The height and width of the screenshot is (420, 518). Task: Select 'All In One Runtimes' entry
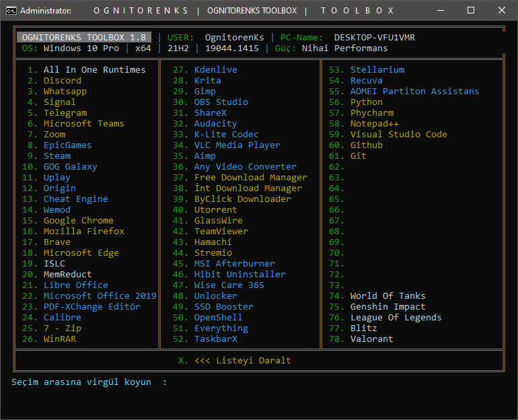click(94, 70)
